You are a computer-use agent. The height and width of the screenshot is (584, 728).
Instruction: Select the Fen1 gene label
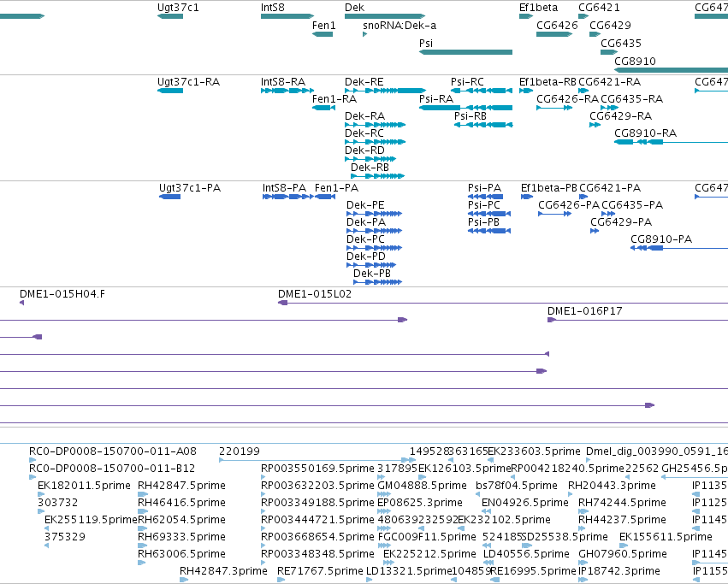[x=324, y=25]
